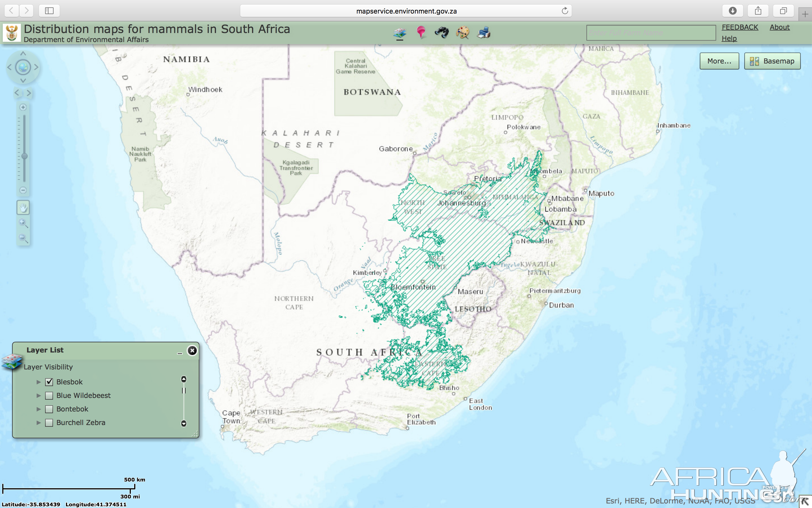
Task: Click the Burchell Zebra layer name
Action: [x=81, y=423]
